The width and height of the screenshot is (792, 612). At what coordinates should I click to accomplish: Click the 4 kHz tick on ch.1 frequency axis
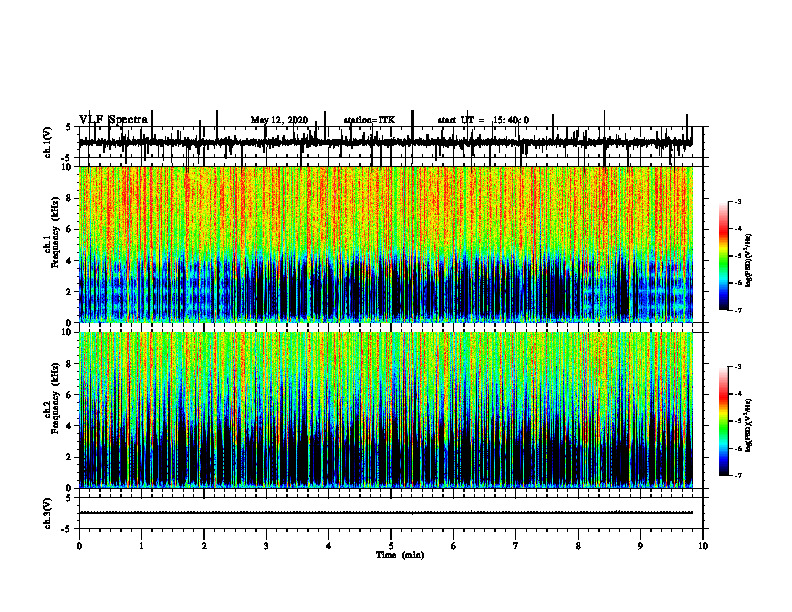[x=70, y=261]
